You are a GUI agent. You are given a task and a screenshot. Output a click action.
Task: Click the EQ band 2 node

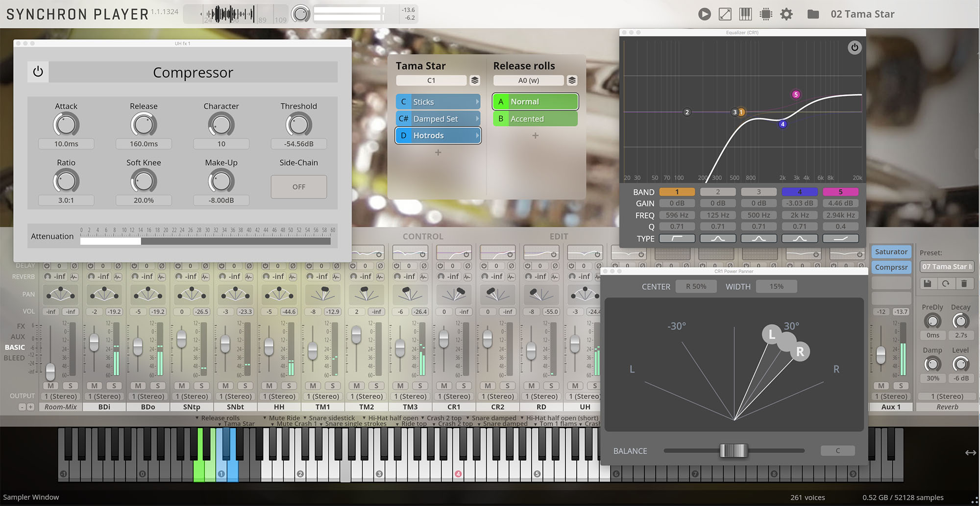pyautogui.click(x=687, y=112)
